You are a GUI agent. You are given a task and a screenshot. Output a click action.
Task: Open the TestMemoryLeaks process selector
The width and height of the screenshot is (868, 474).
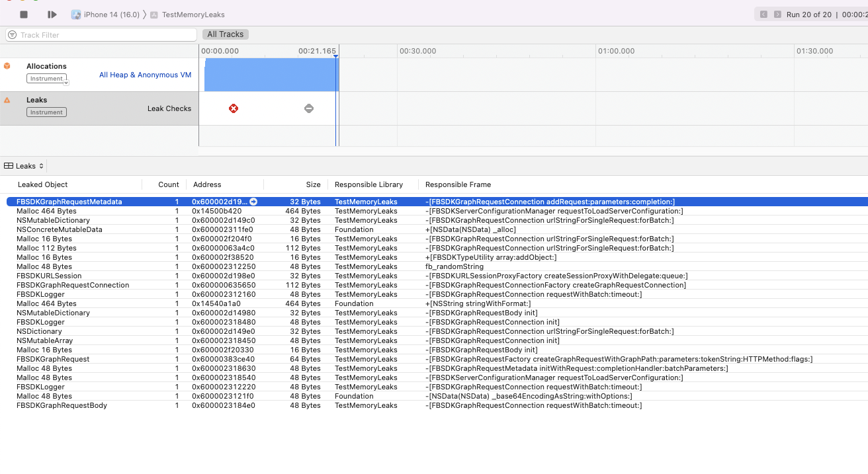(187, 15)
